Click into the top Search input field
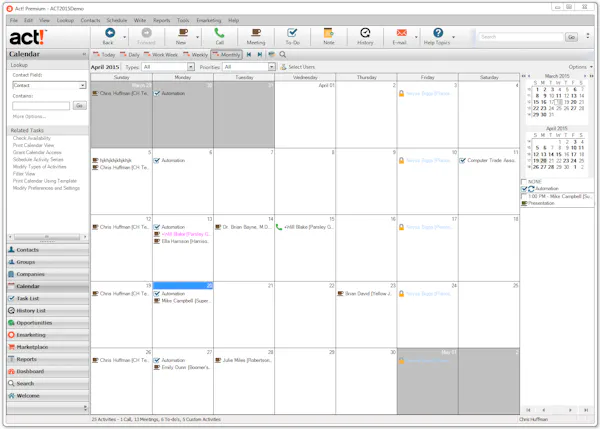This screenshot has height=429, width=600. point(521,37)
